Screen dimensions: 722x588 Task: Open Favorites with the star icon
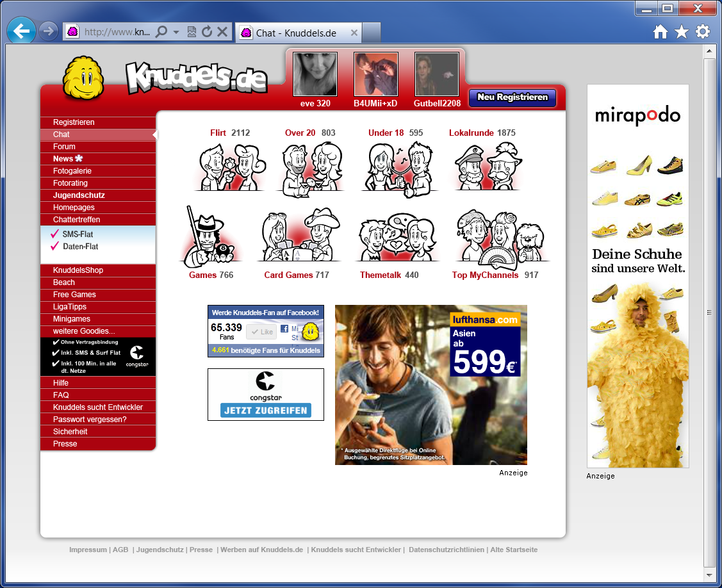coord(682,32)
